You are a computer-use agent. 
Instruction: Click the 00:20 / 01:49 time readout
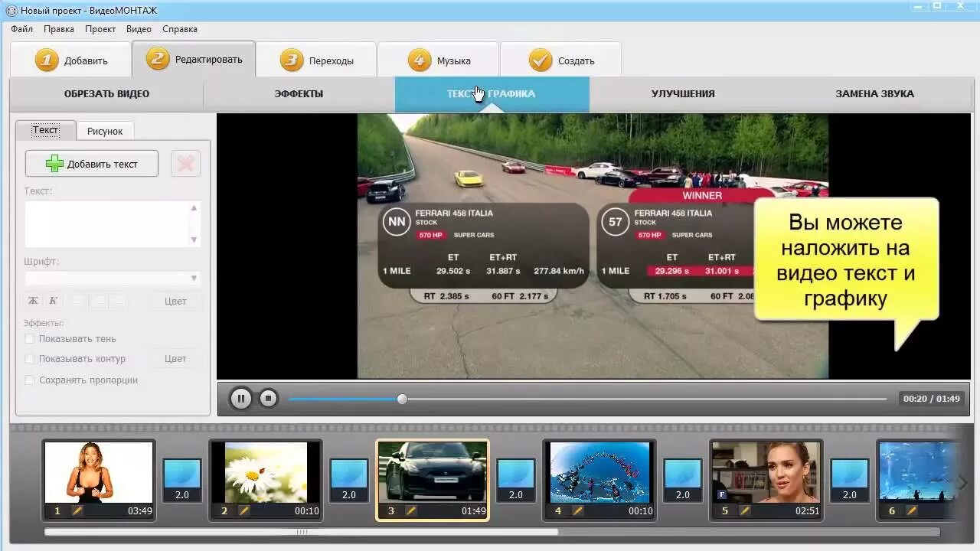931,399
